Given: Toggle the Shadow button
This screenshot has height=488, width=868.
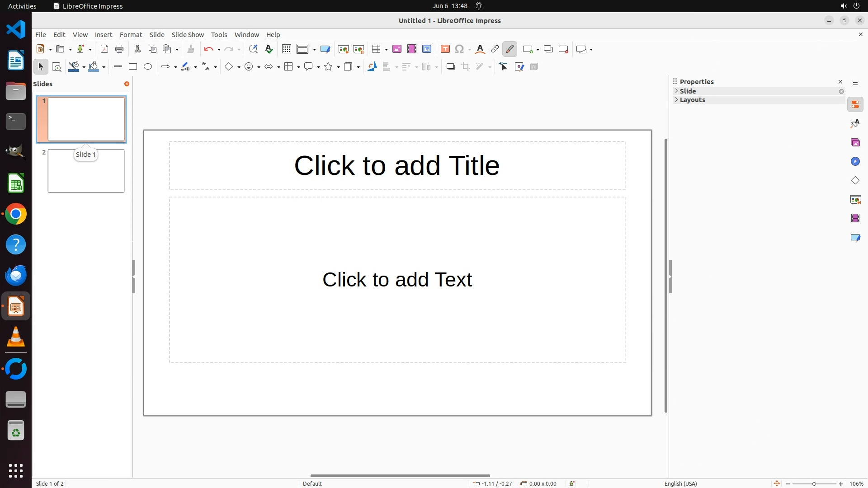Looking at the screenshot, I should pyautogui.click(x=450, y=67).
